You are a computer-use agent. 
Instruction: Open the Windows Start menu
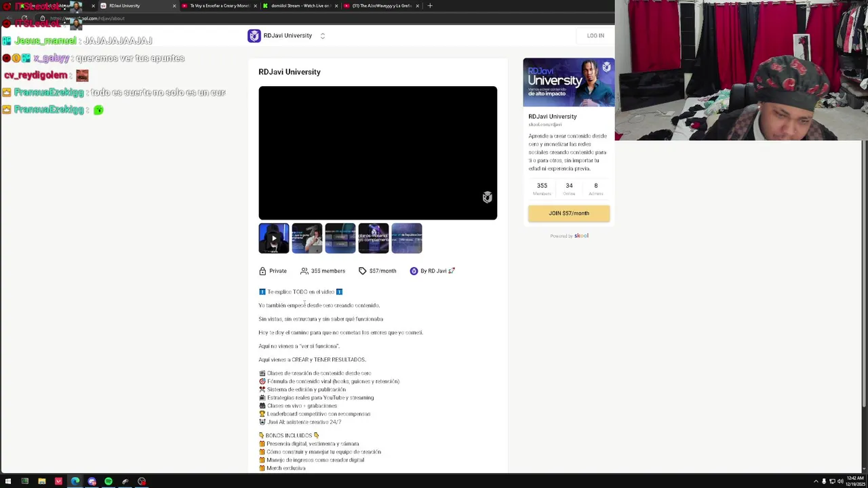[x=8, y=481]
